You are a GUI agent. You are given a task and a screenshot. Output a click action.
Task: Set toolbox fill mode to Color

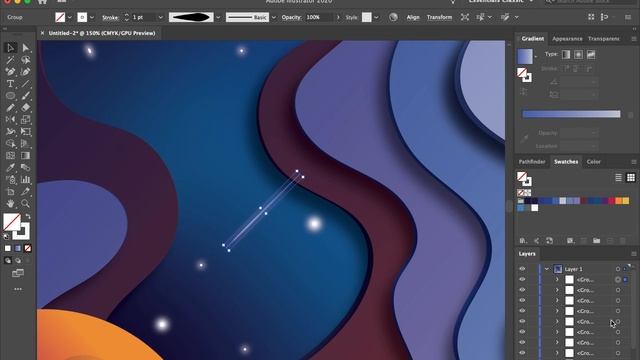pos(8,248)
